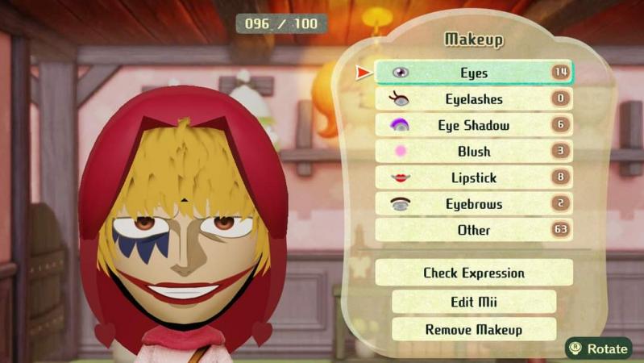Click the purple eye shadow icon
Viewport: 644px width, 363px height.
tap(399, 125)
